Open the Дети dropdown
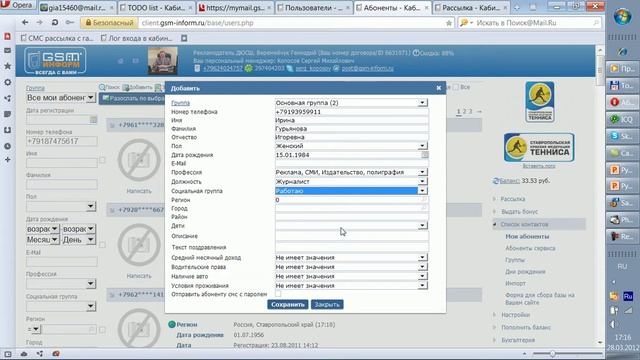This screenshot has height=360, width=640. tap(351, 225)
